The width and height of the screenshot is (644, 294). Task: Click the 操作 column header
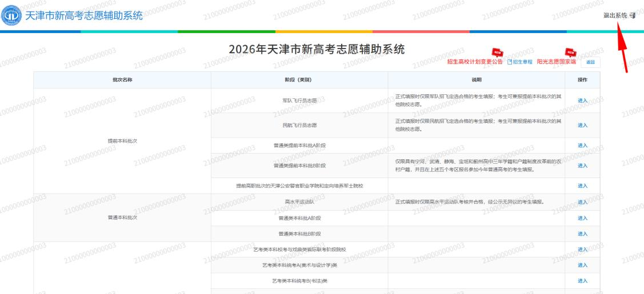tap(582, 80)
